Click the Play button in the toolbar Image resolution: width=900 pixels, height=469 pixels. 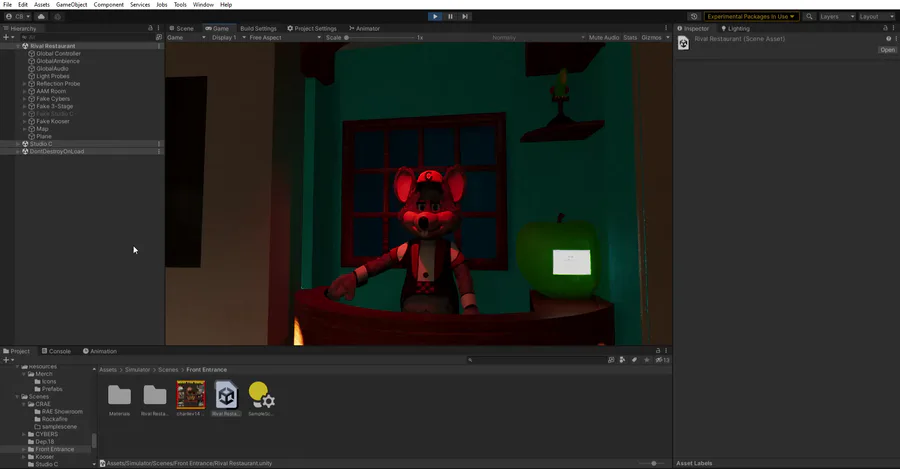[435, 17]
